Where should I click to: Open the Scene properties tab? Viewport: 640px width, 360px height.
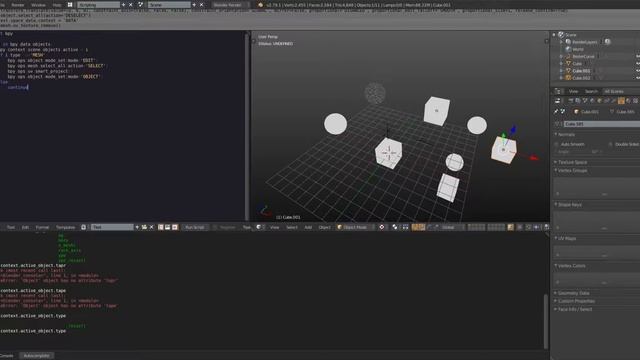click(x=584, y=100)
